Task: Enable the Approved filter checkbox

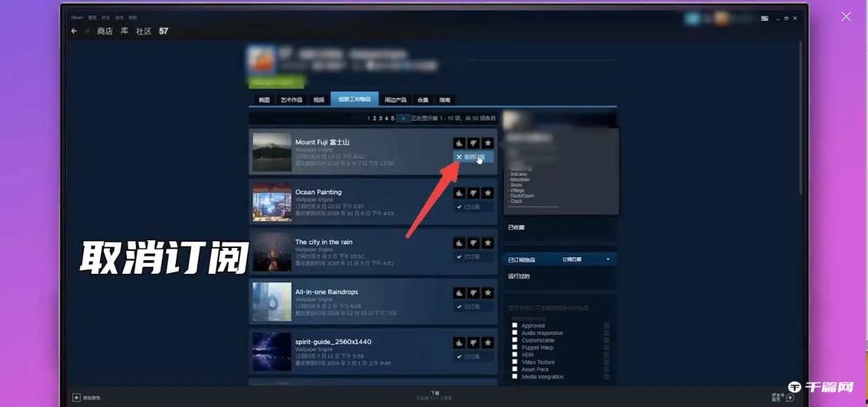Action: coord(515,326)
